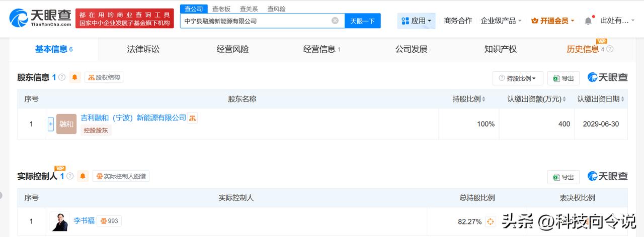The width and height of the screenshot is (644, 237).
Task: Open the 应用 dropdown menu
Action: 417,21
